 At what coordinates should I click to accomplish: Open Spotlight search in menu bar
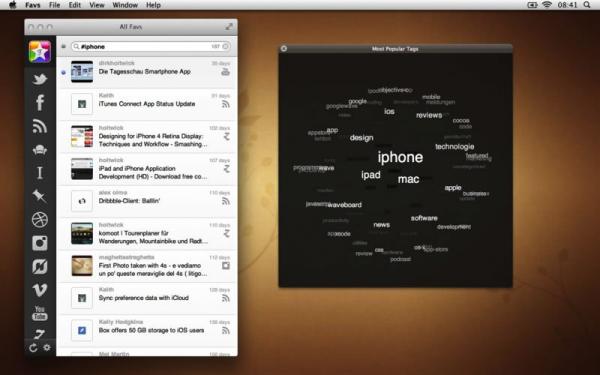587,5
